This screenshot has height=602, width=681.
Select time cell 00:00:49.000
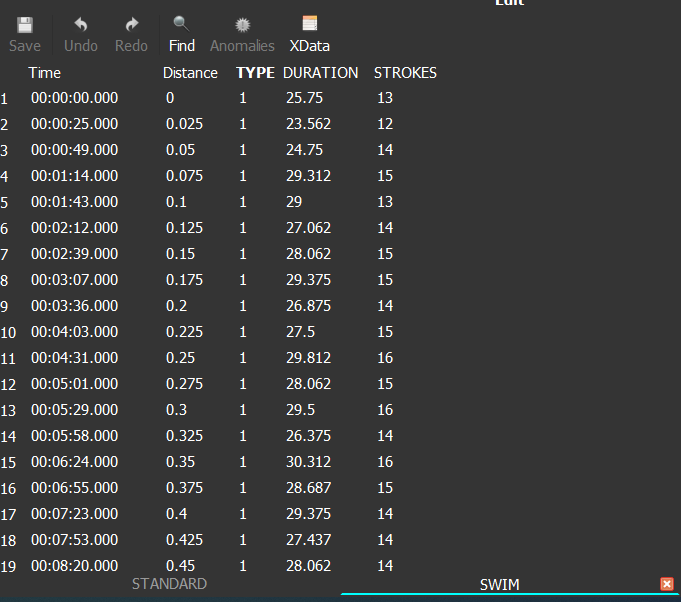(75, 150)
